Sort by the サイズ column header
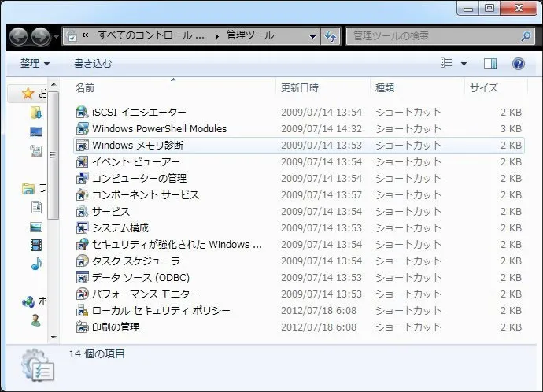Image resolution: width=543 pixels, height=392 pixels. click(496, 88)
